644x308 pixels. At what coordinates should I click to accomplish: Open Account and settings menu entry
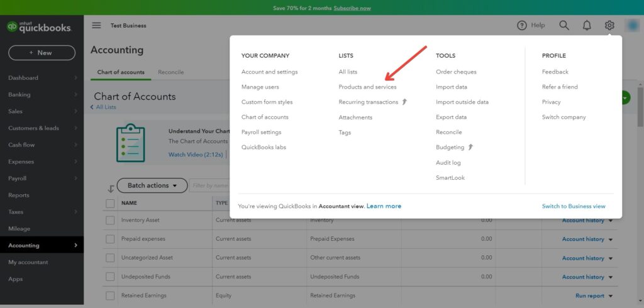click(269, 72)
